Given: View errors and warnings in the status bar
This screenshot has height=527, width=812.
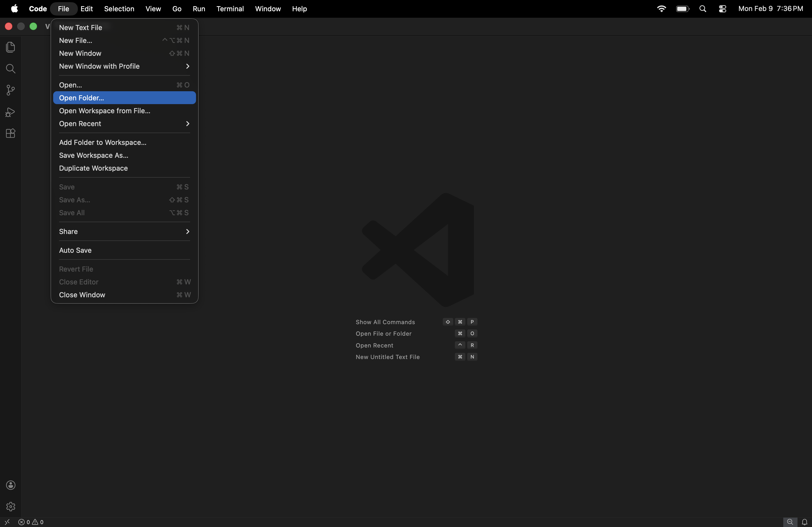Looking at the screenshot, I should (31, 522).
